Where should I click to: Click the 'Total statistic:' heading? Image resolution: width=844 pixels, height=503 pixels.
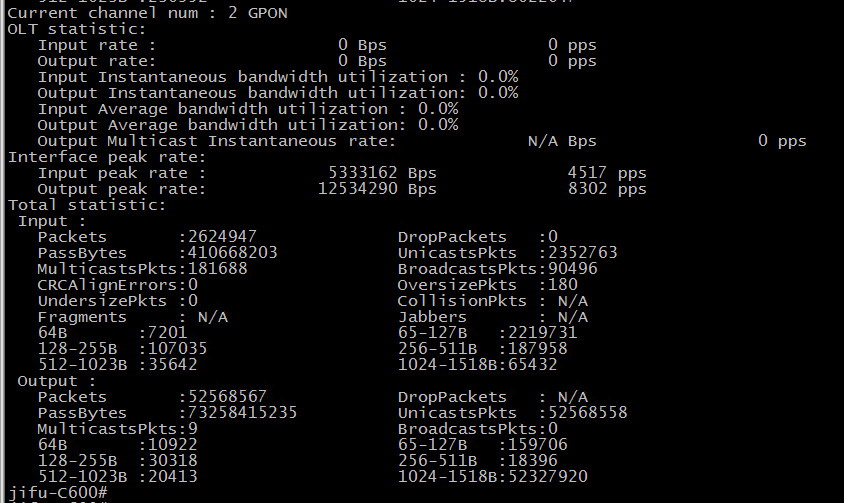(x=87, y=205)
